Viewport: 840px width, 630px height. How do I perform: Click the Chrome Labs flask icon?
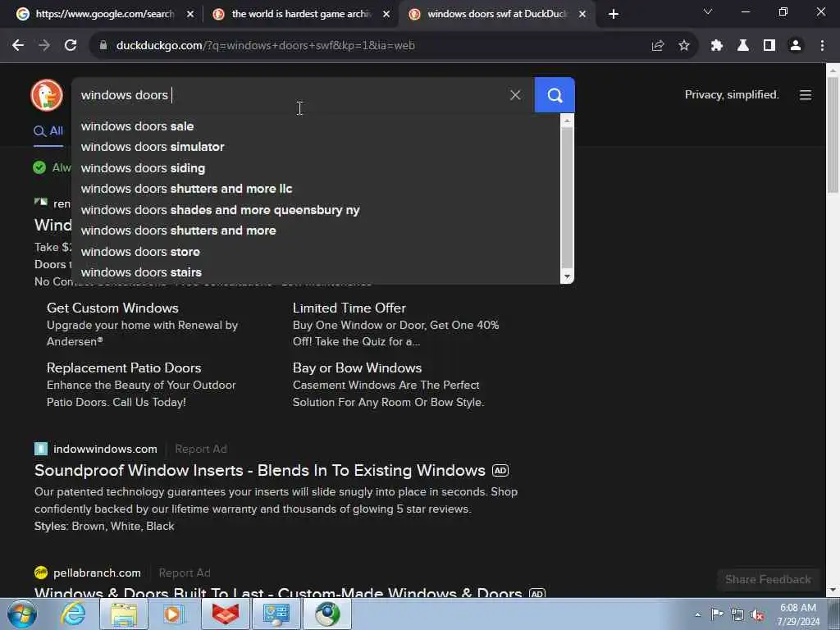(743, 46)
